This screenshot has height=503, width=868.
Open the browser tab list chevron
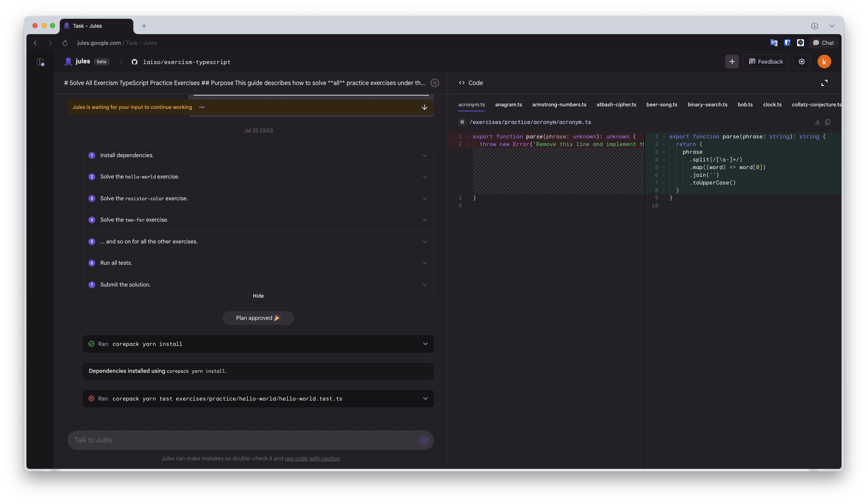(x=832, y=26)
